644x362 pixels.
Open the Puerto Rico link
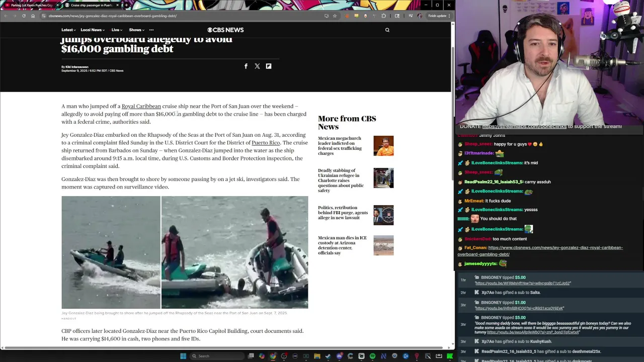click(x=266, y=143)
